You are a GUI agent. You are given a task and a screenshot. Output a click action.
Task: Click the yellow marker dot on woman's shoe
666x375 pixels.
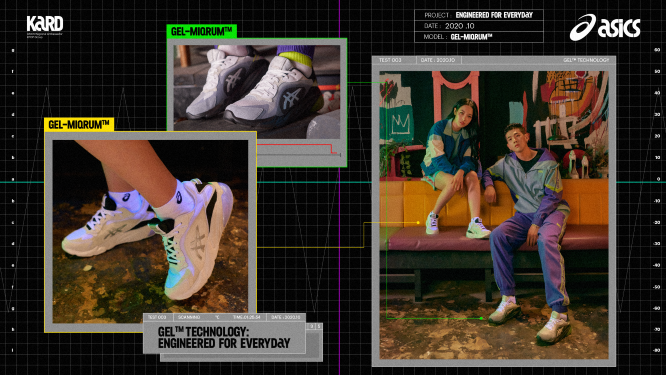pyautogui.click(x=418, y=223)
